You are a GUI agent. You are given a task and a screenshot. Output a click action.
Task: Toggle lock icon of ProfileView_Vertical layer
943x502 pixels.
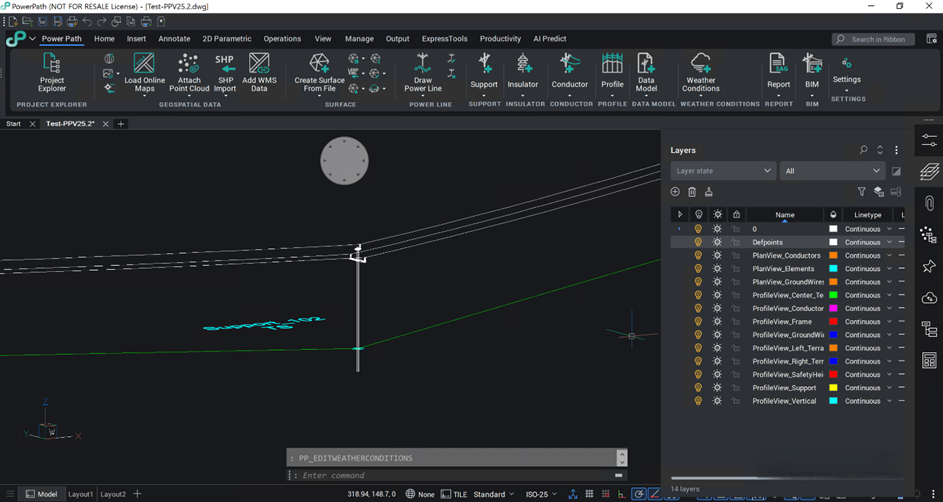tap(736, 401)
